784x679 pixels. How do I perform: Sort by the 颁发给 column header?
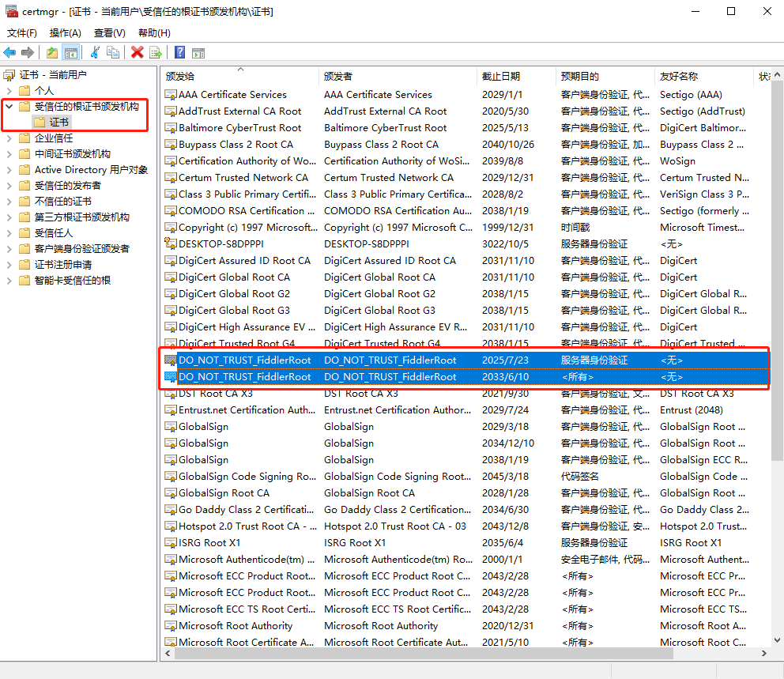[240, 76]
